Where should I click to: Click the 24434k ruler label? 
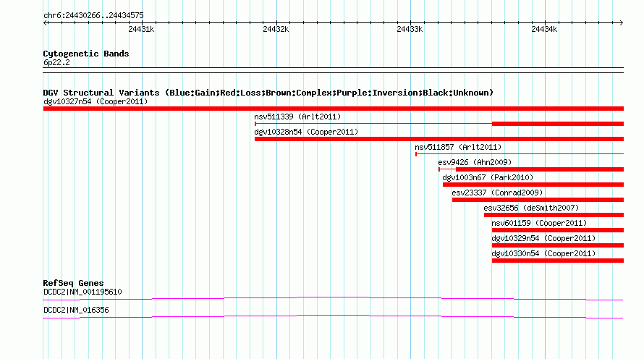pos(544,29)
